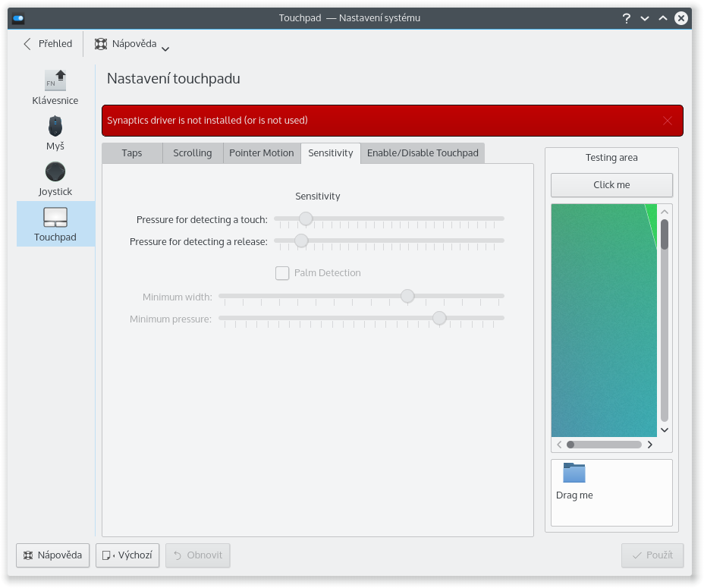This screenshot has height=588, width=704.
Task: Click the Výchozí defaults button
Action: point(127,555)
